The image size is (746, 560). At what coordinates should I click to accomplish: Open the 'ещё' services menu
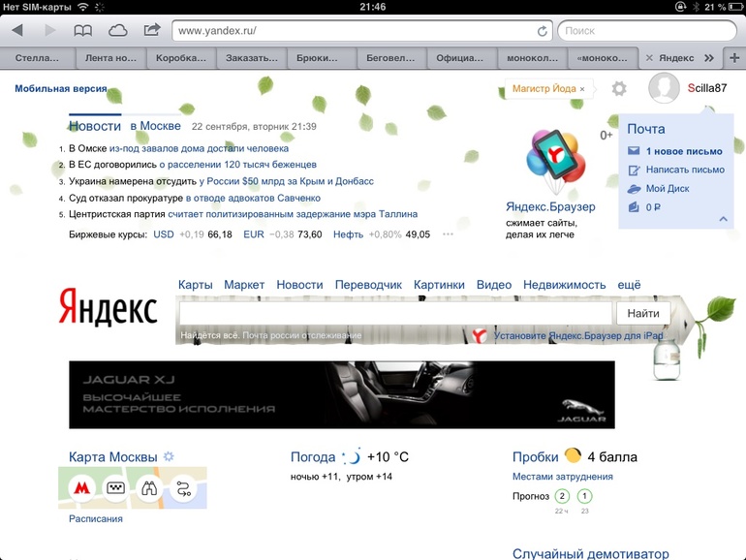click(630, 285)
